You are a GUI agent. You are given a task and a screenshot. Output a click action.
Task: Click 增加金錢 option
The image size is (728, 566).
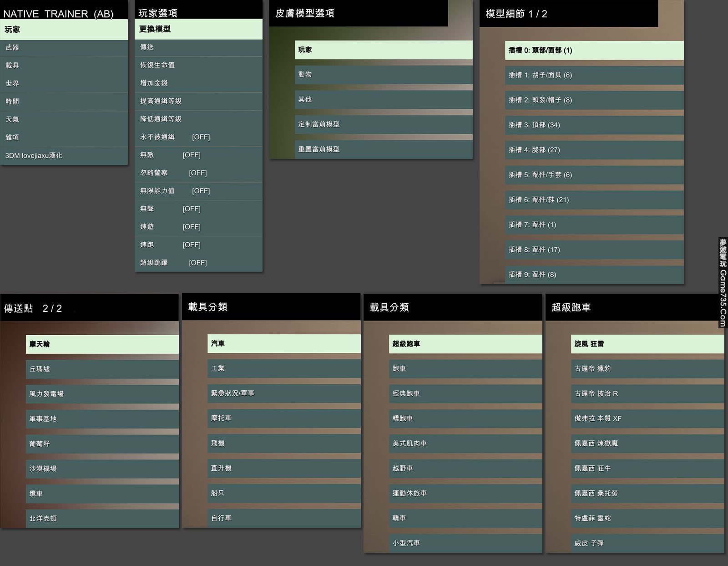click(x=198, y=83)
